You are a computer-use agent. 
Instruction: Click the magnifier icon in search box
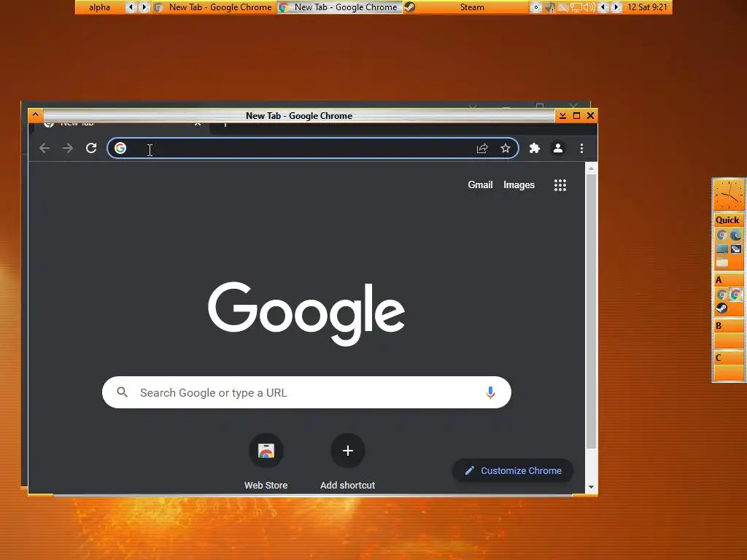tap(123, 392)
